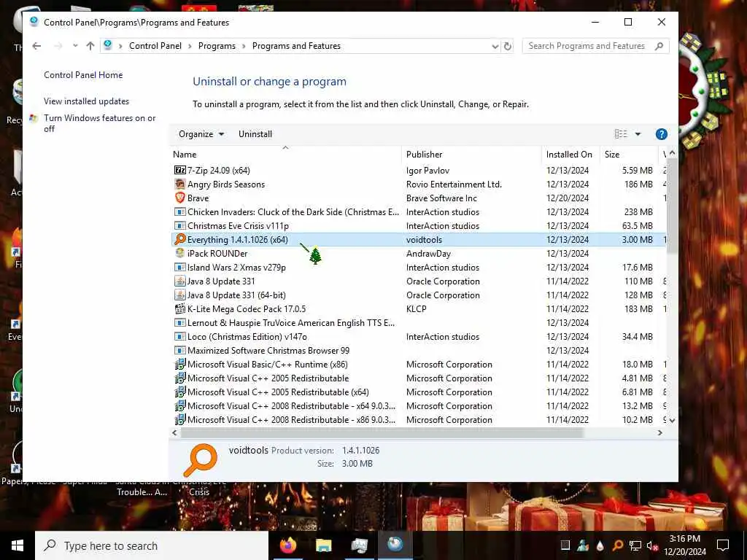Viewport: 747px width, 560px height.
Task: Open the view options dropdown arrow
Action: click(638, 134)
